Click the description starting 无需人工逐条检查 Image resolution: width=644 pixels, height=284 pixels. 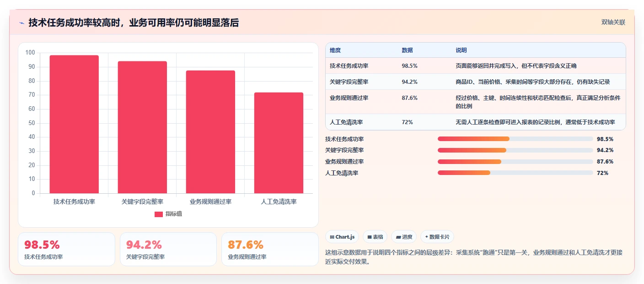[535, 122]
